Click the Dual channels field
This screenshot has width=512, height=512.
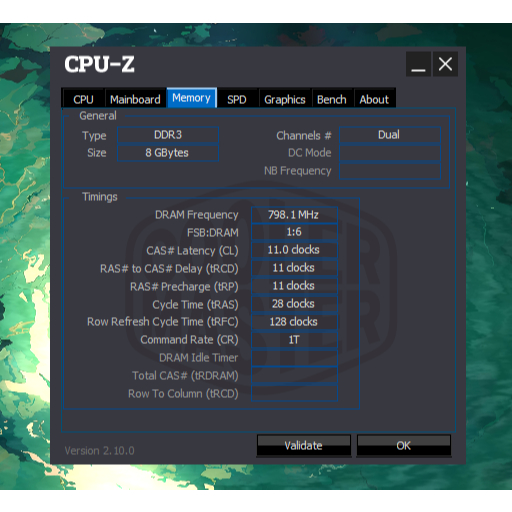390,135
